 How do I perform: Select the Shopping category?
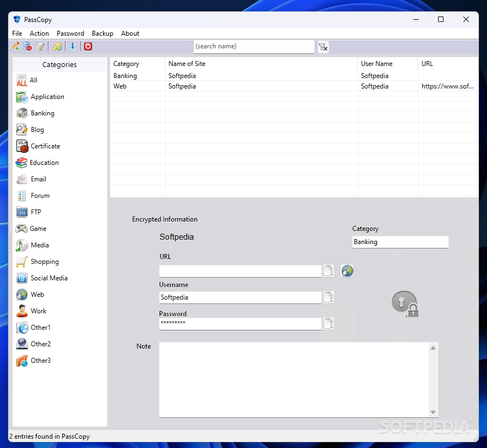(x=37, y=262)
